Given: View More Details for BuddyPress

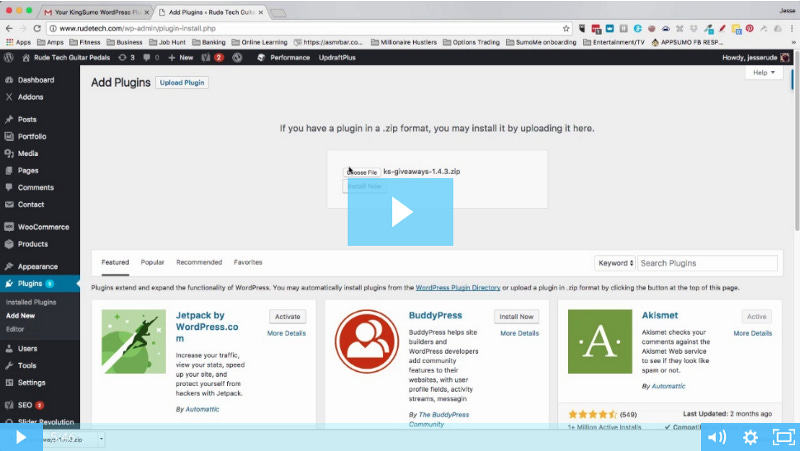Looking at the screenshot, I should (519, 333).
